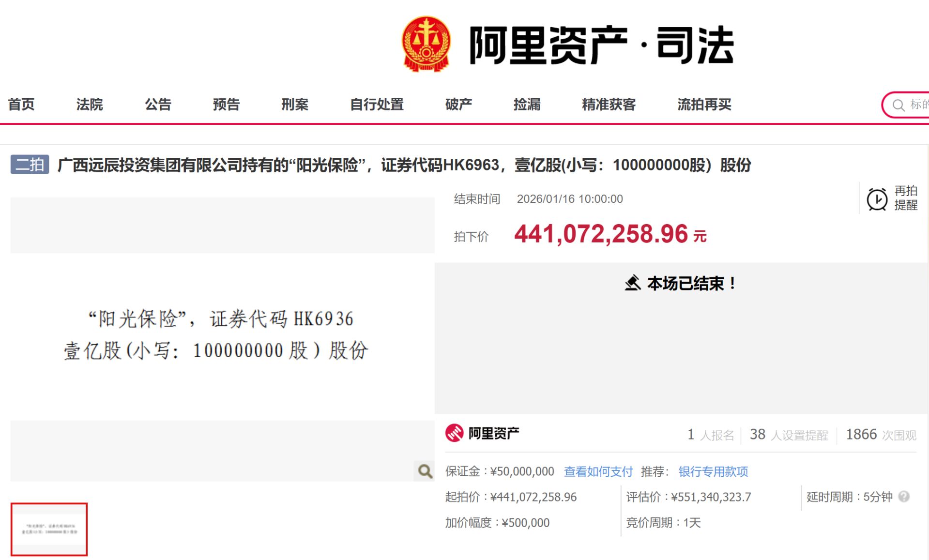This screenshot has height=560, width=929.
Task: Select the small auction thumbnail at bottom left
Action: (48, 529)
